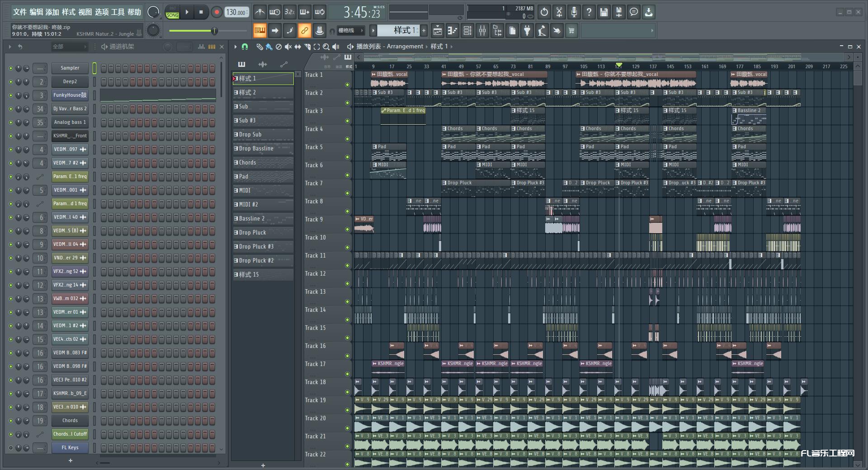Click the record button
868x470 pixels.
pyautogui.click(x=217, y=12)
